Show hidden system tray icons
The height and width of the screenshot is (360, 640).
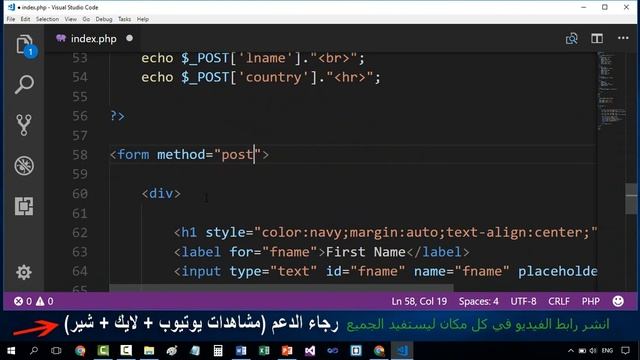(x=571, y=351)
